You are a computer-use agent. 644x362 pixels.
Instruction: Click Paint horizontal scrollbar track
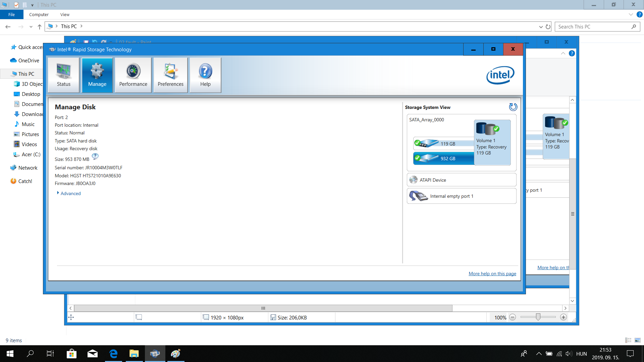pyautogui.click(x=507, y=308)
